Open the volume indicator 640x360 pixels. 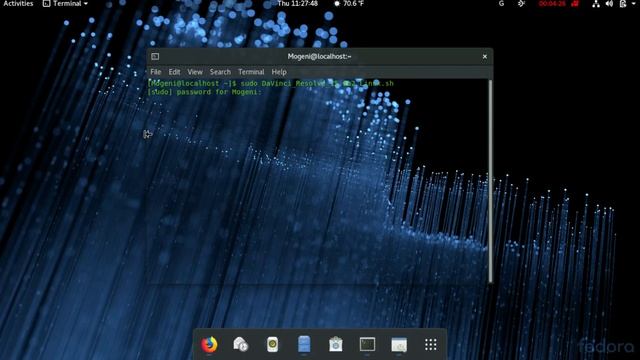[x=609, y=4]
